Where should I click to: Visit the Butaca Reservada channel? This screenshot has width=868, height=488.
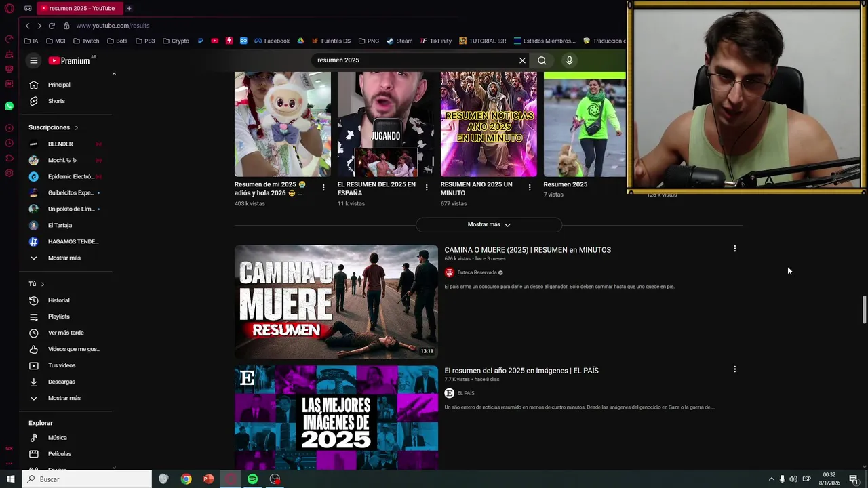pos(477,272)
